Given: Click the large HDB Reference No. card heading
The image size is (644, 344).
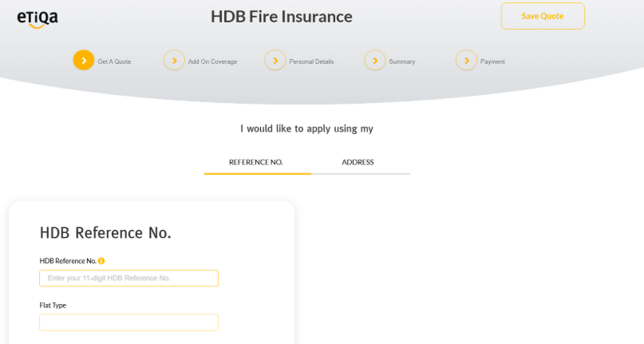Looking at the screenshot, I should pyautogui.click(x=105, y=233).
